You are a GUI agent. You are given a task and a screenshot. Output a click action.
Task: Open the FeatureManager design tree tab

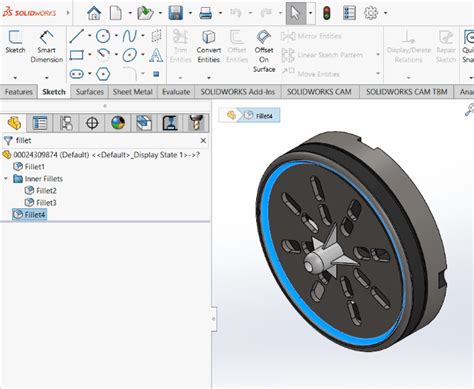(14, 123)
